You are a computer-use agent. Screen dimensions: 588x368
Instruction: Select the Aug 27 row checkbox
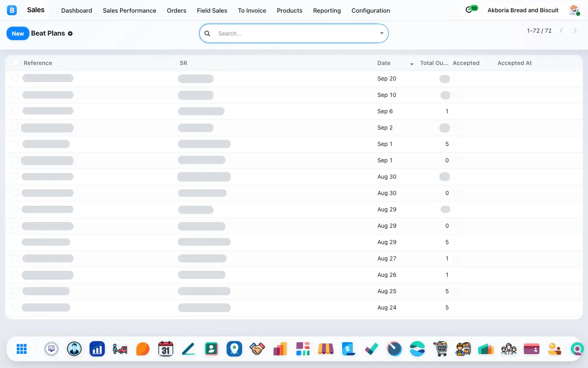tap(15, 258)
